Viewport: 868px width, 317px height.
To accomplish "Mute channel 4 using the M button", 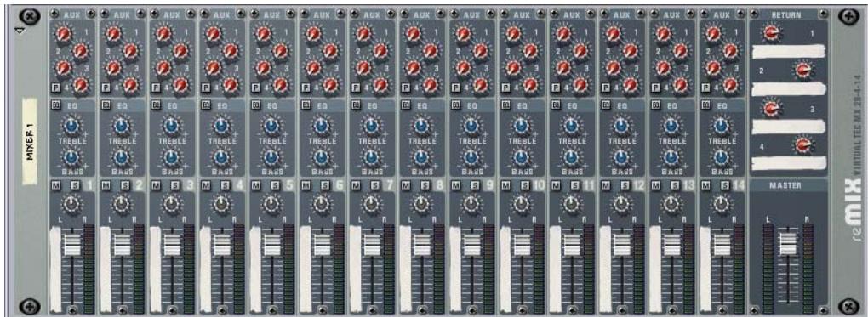I will (206, 184).
